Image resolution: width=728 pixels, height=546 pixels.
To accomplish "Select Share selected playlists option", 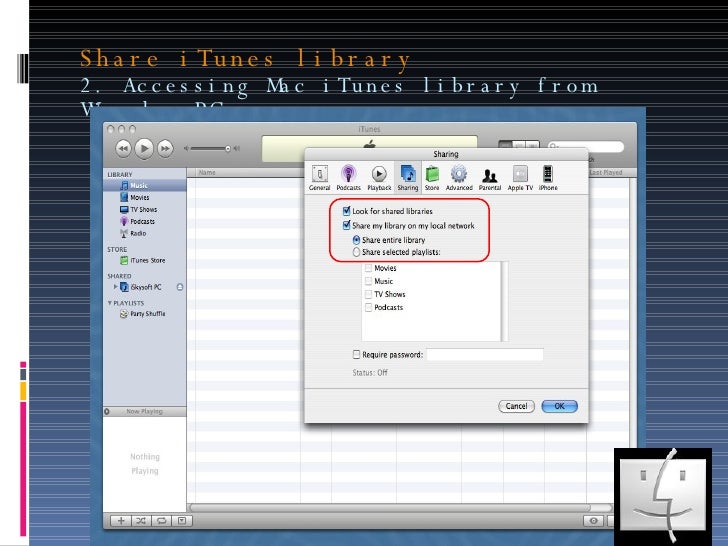I will coord(356,252).
